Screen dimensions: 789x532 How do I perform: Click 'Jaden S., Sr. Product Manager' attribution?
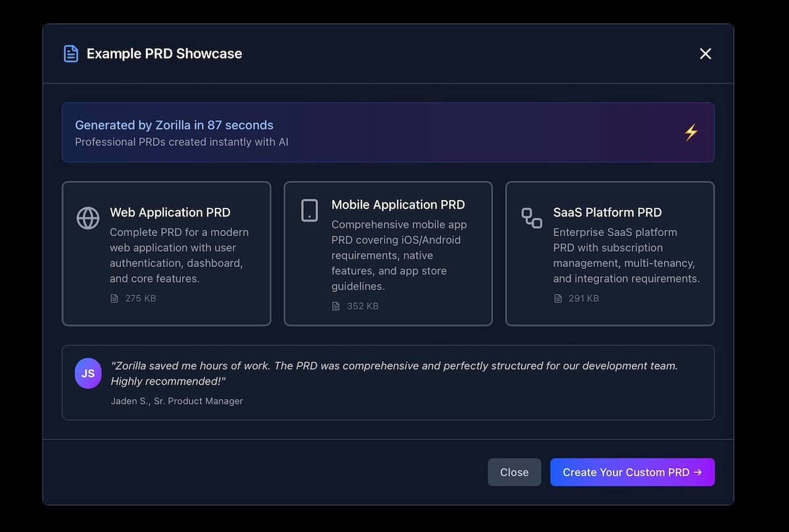pos(177,401)
